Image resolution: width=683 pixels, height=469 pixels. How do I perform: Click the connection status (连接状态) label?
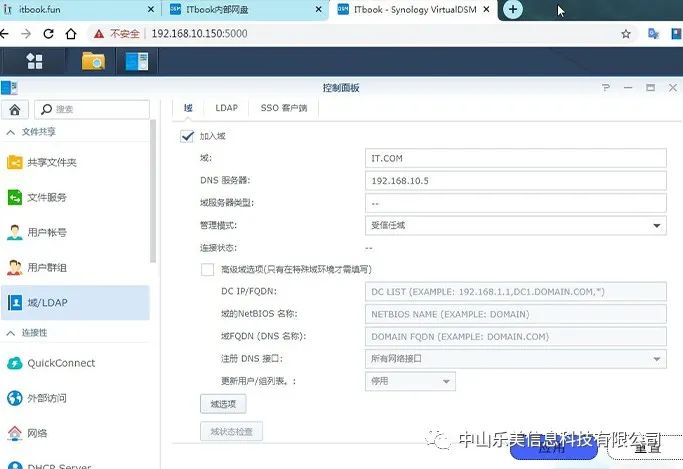[218, 248]
